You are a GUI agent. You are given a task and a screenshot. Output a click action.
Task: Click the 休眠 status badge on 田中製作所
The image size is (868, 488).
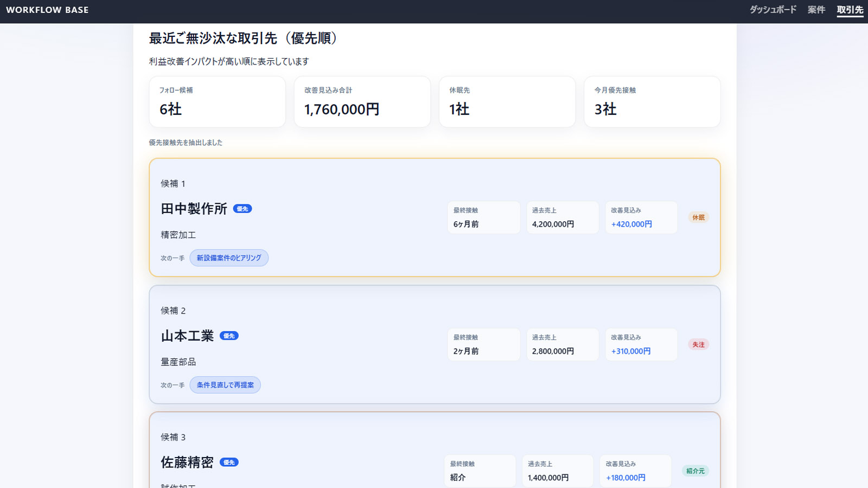699,217
